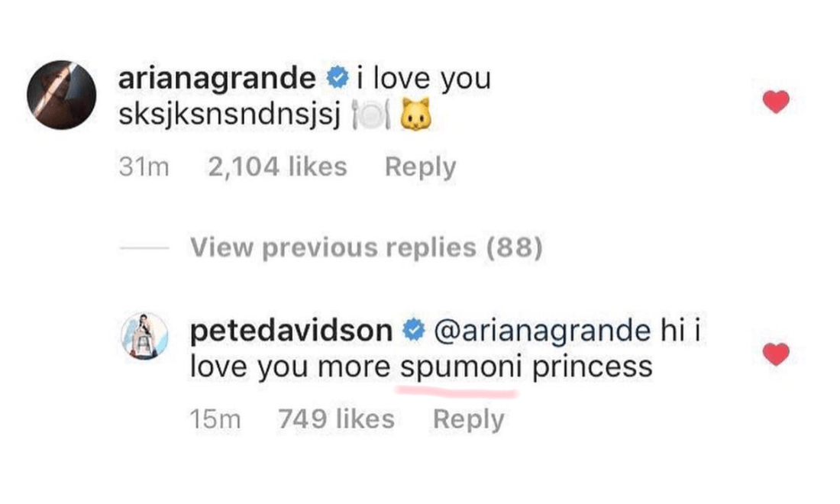Screen dimensions: 840x504
Task: Click the petedavidson username
Action: (x=291, y=331)
